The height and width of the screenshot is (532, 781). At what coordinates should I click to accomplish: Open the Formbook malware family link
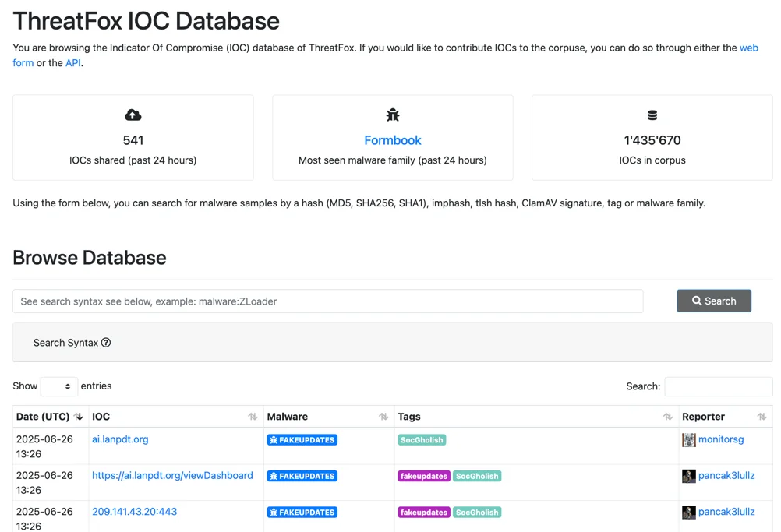(393, 140)
